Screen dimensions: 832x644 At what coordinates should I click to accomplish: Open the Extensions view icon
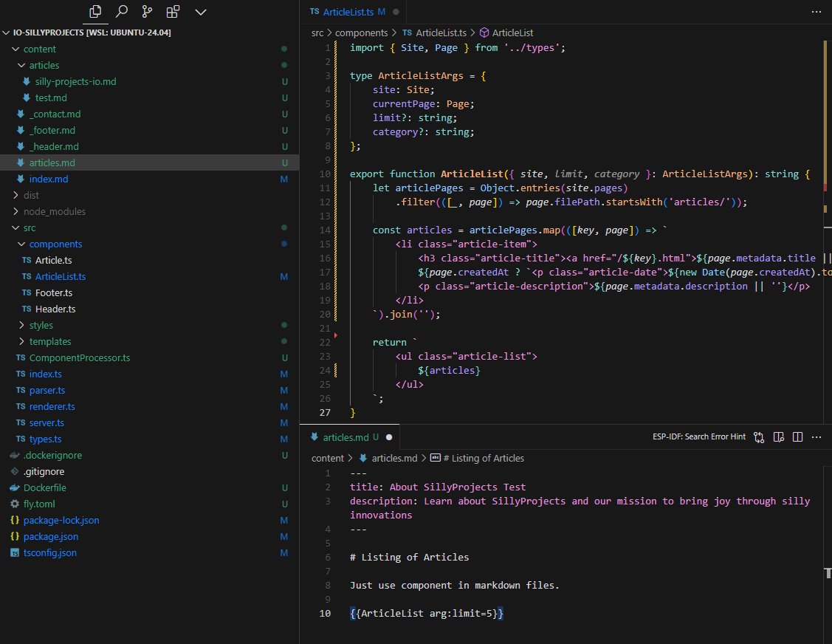tap(173, 11)
